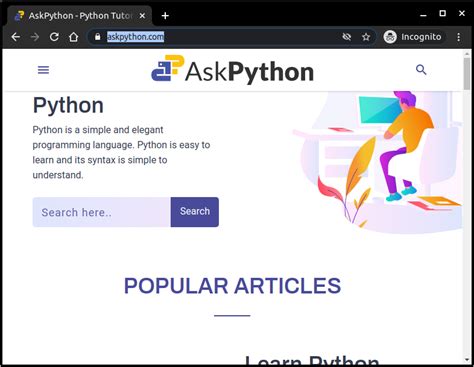Open site search magnifier icon

421,70
